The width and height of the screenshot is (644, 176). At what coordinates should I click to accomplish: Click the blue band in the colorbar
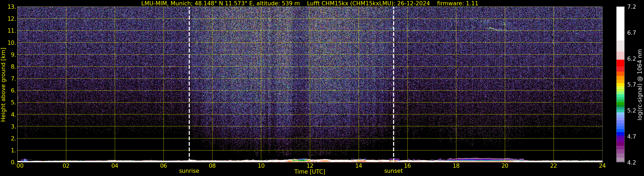tap(620, 133)
